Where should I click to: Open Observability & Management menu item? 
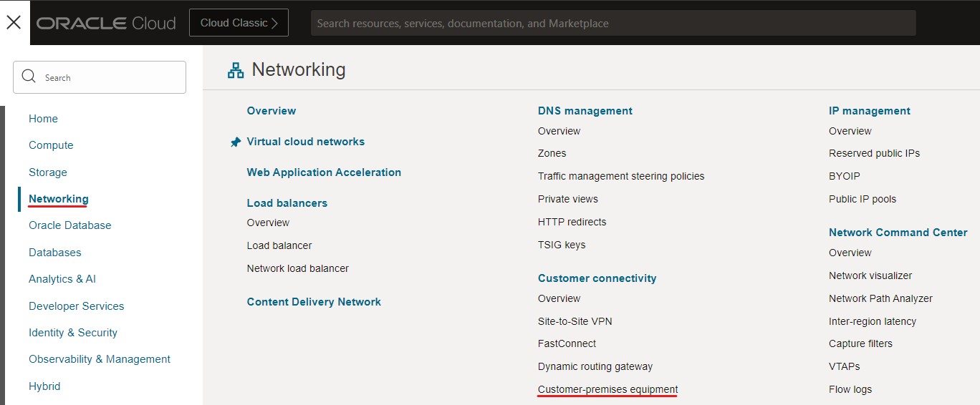coord(100,359)
